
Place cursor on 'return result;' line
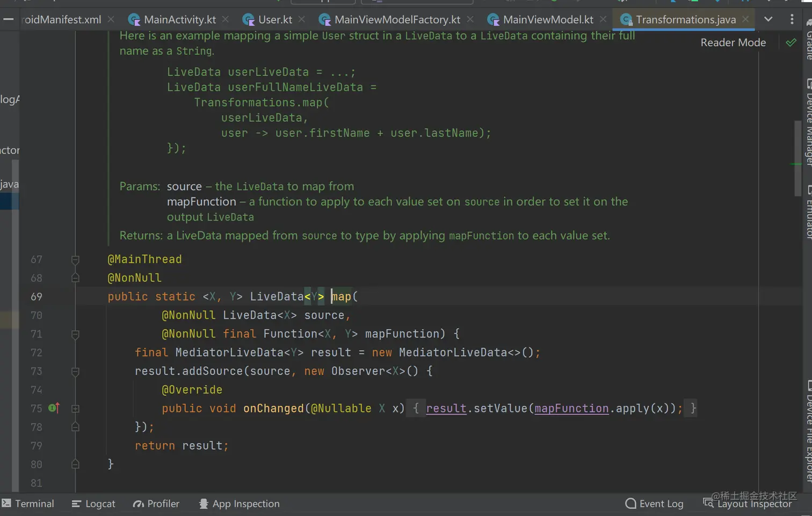(x=182, y=446)
